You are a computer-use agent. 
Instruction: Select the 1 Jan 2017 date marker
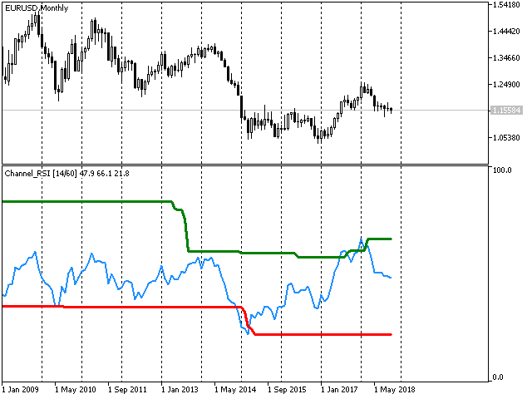click(342, 388)
